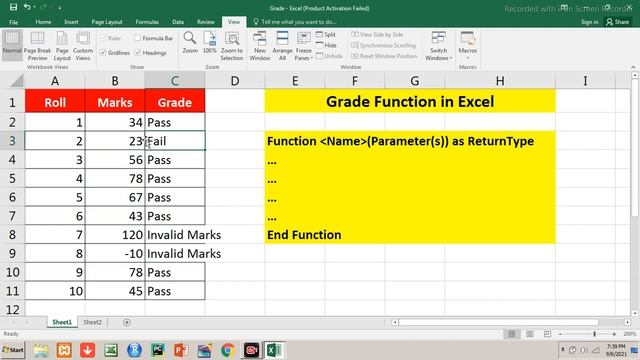The image size is (640, 360).
Task: Split the worksheet window
Action: pos(326,35)
